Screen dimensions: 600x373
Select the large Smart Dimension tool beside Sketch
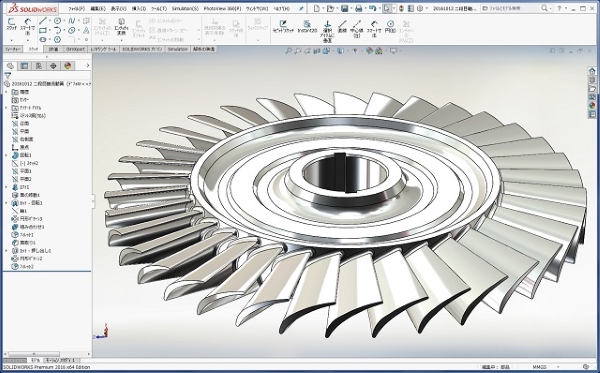(x=27, y=27)
